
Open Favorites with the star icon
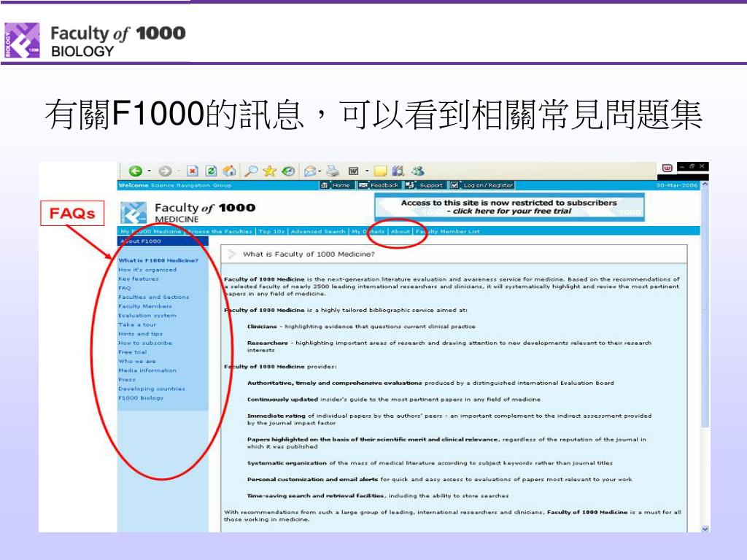[x=270, y=171]
